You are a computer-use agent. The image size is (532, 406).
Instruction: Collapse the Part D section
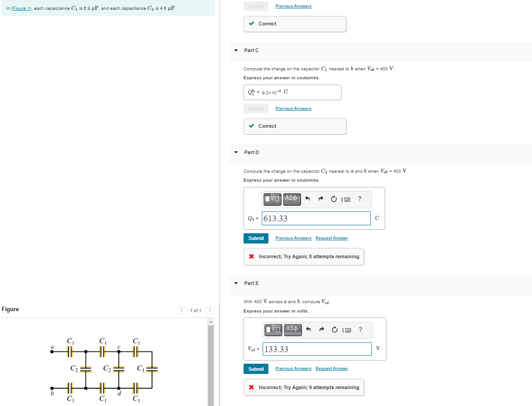click(236, 152)
